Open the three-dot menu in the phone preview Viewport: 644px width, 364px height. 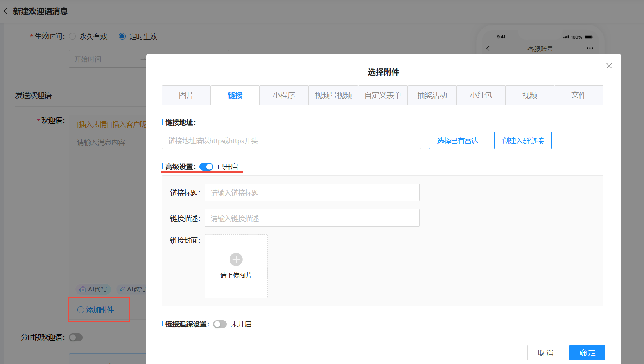point(590,48)
